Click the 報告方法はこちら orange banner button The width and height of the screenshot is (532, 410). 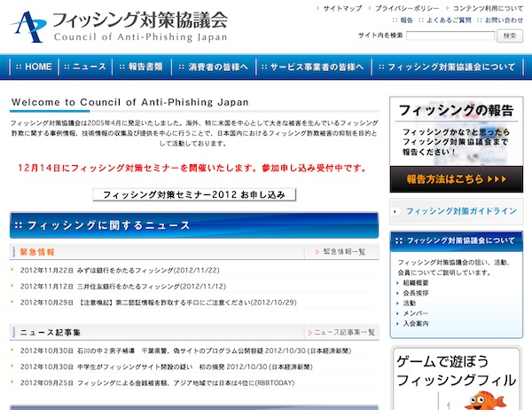pos(451,178)
